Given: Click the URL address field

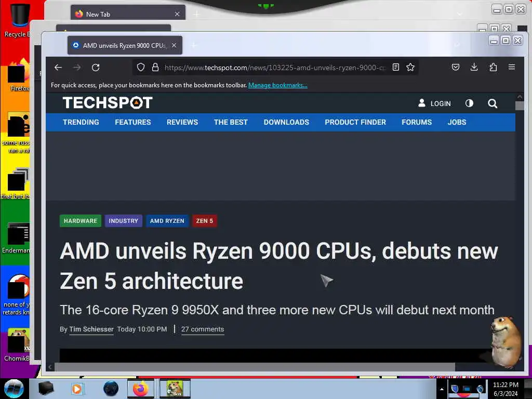Looking at the screenshot, I should coord(275,68).
